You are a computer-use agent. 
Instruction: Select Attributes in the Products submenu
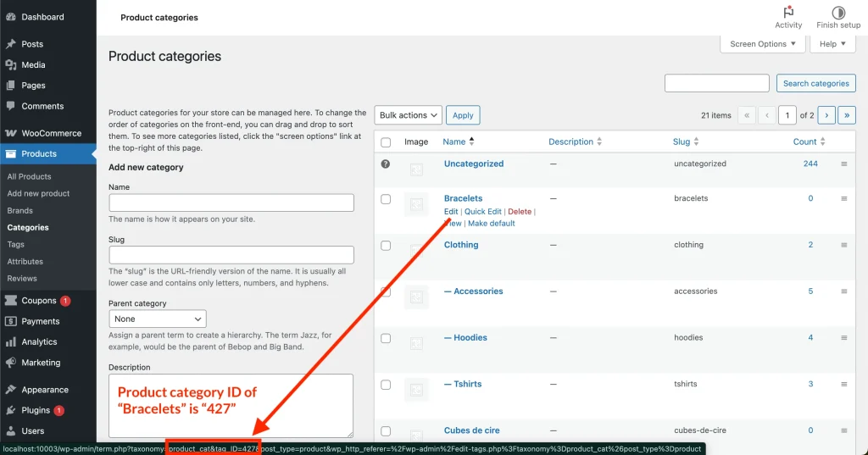tap(25, 261)
